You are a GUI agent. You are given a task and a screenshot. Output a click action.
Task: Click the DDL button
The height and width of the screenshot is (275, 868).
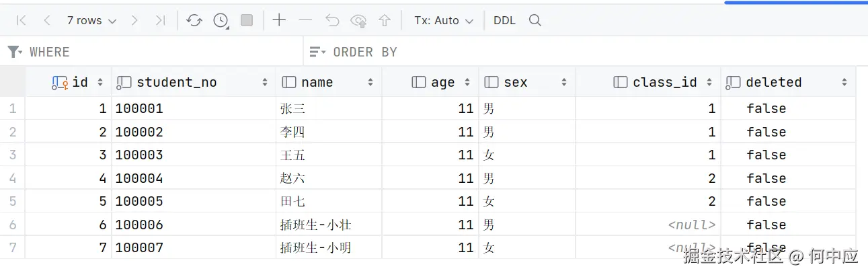(504, 21)
